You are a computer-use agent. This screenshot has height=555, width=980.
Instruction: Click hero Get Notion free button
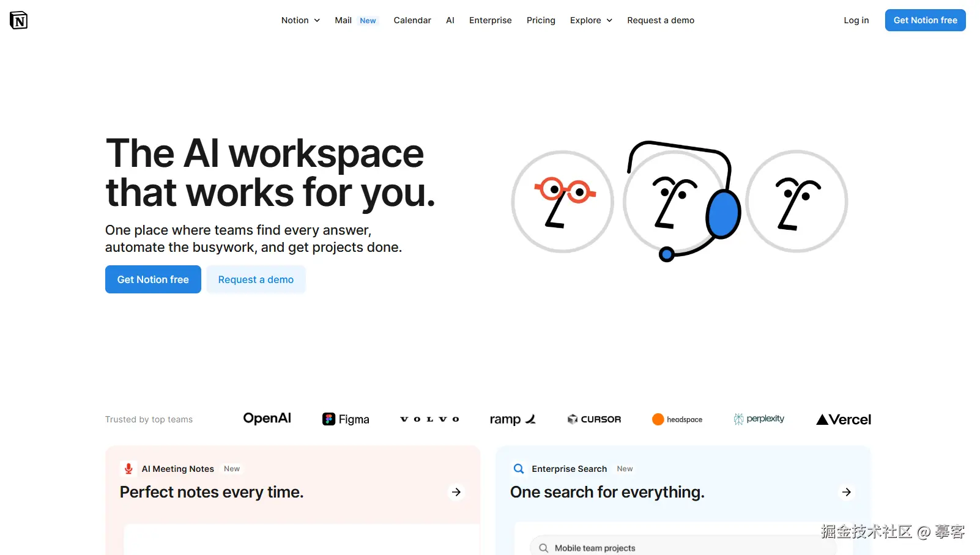pyautogui.click(x=153, y=279)
